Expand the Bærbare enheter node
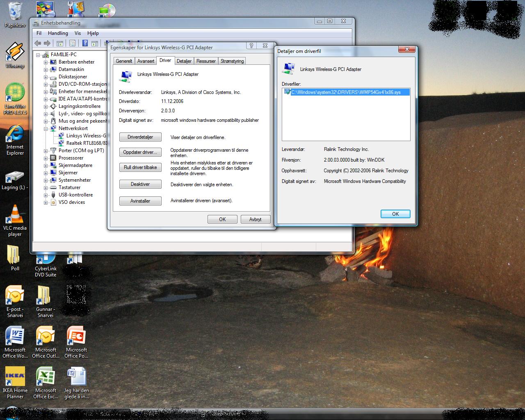Screen dimensions: 525x420 pyautogui.click(x=46, y=62)
